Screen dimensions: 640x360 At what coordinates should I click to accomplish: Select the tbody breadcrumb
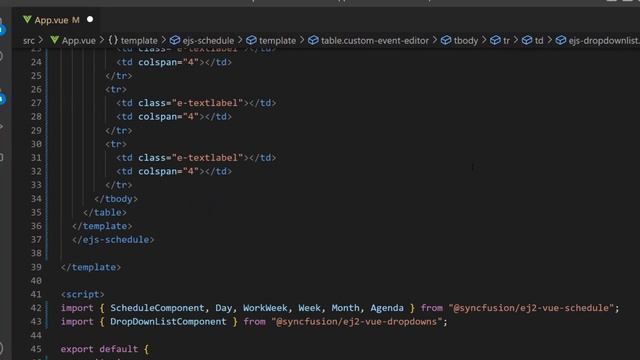[x=466, y=40]
